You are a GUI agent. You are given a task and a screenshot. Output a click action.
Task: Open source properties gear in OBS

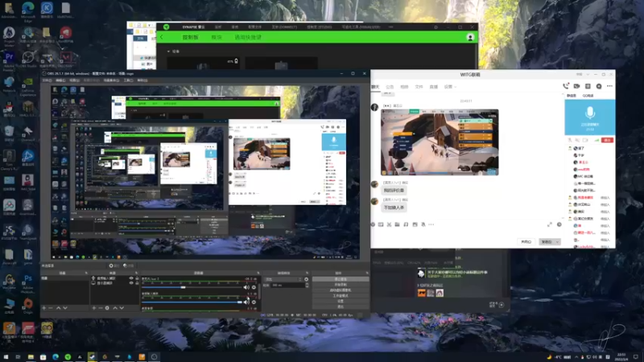tap(107, 308)
